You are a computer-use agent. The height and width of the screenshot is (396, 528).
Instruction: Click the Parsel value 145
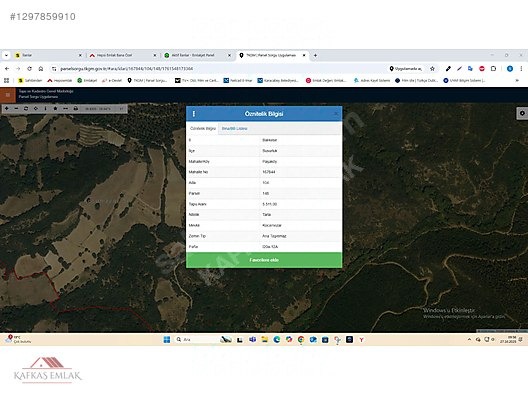point(266,193)
